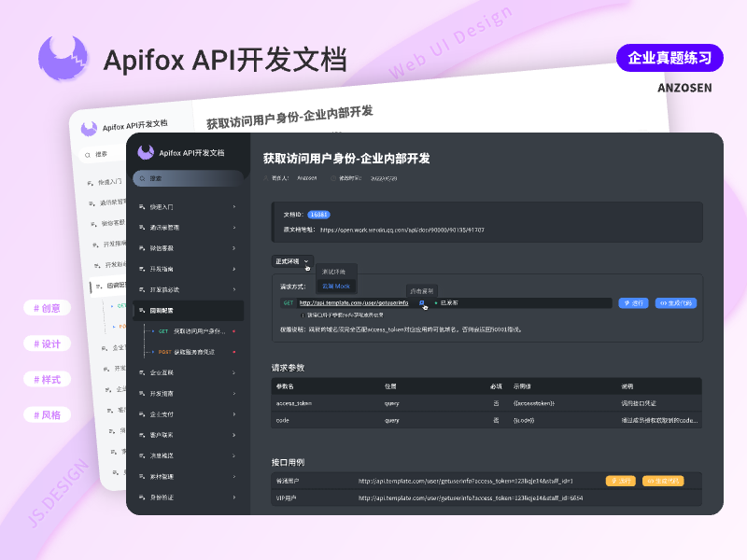Image resolution: width=747 pixels, height=560 pixels.
Task: Expand the 身份验证 section arrow
Action: 234,497
